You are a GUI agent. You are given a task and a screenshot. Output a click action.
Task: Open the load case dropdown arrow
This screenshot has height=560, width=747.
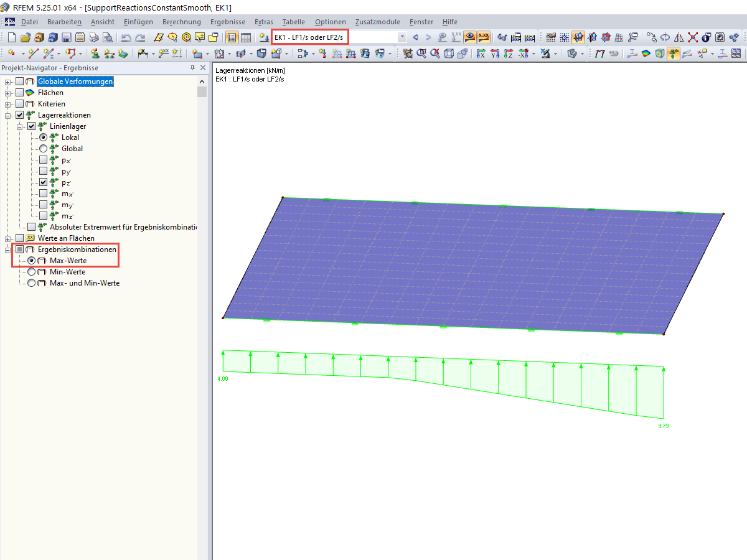click(x=402, y=37)
